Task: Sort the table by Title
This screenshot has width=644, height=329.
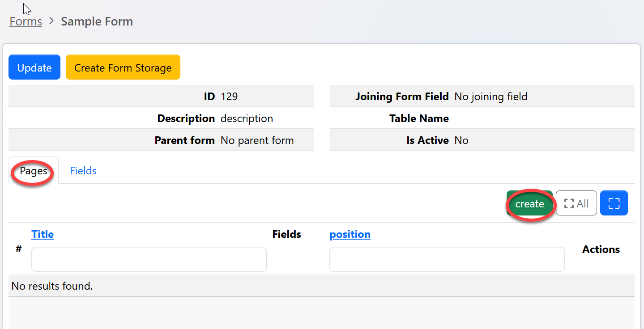Action: click(43, 234)
